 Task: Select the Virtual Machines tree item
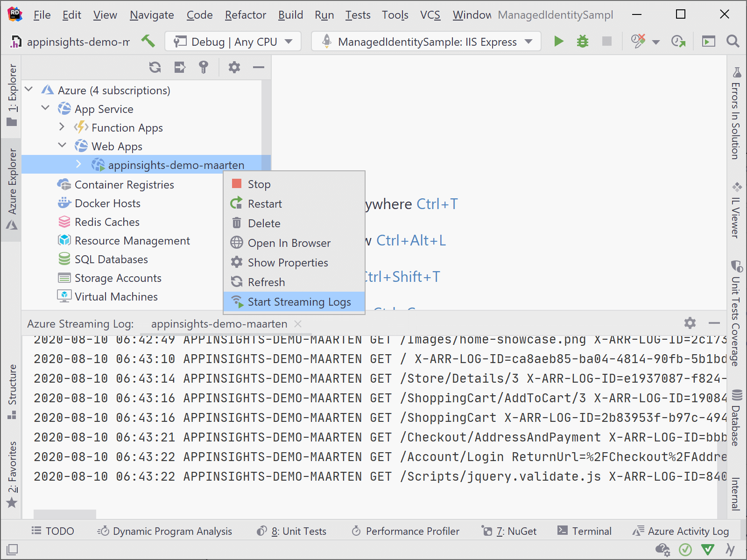pyautogui.click(x=116, y=296)
